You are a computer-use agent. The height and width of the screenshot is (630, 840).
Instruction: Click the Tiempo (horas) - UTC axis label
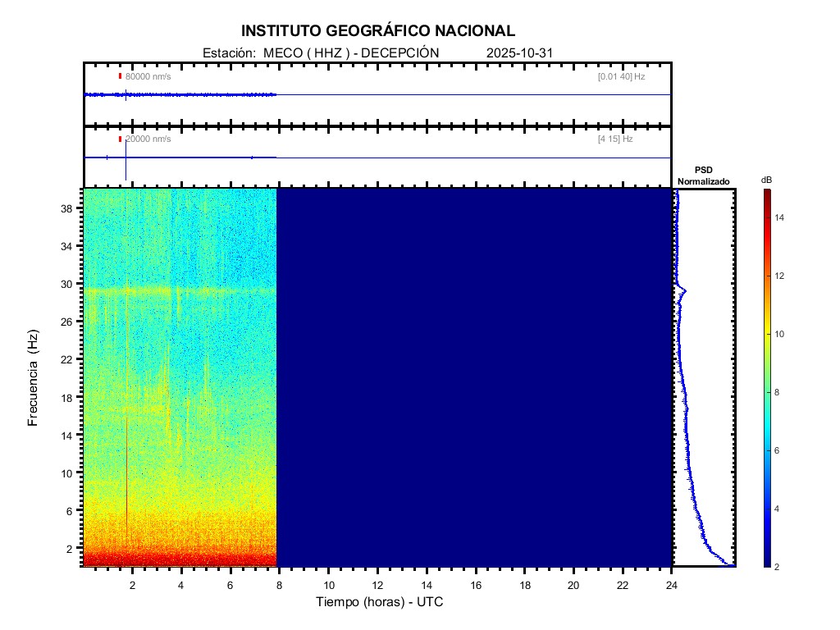click(x=380, y=602)
